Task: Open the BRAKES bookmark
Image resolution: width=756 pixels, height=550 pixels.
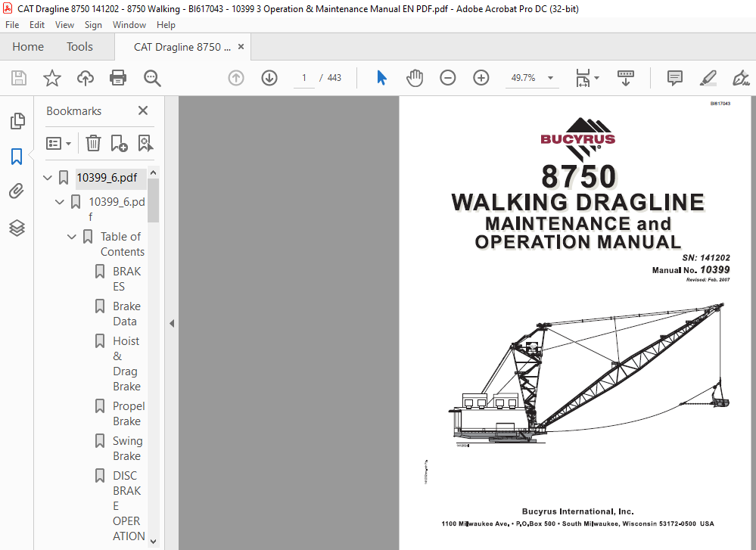Action: coord(127,278)
